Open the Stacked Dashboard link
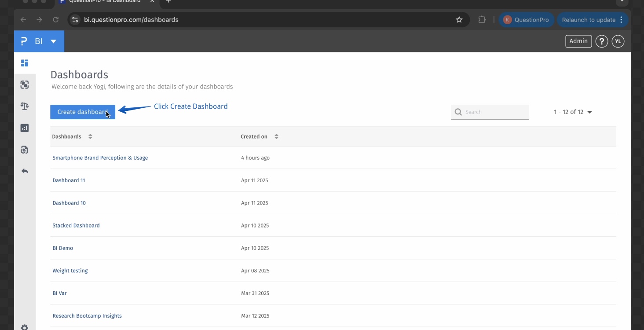 click(76, 225)
